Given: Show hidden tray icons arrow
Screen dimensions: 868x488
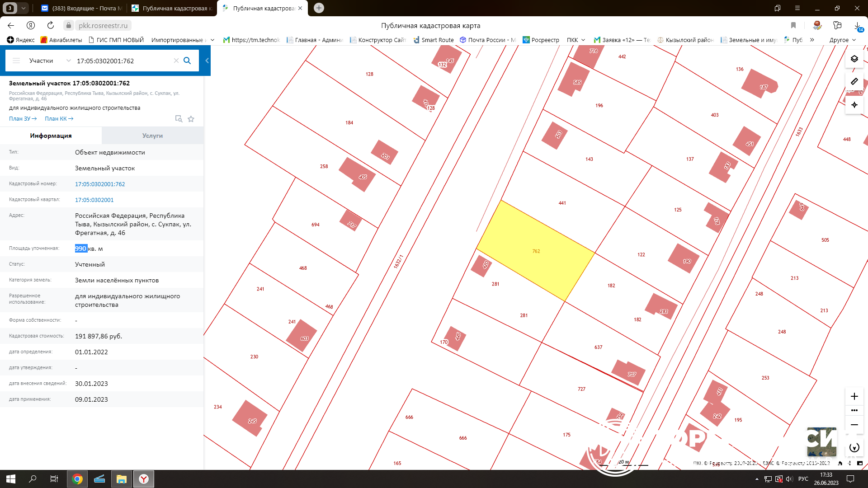Looking at the screenshot, I should [757, 479].
